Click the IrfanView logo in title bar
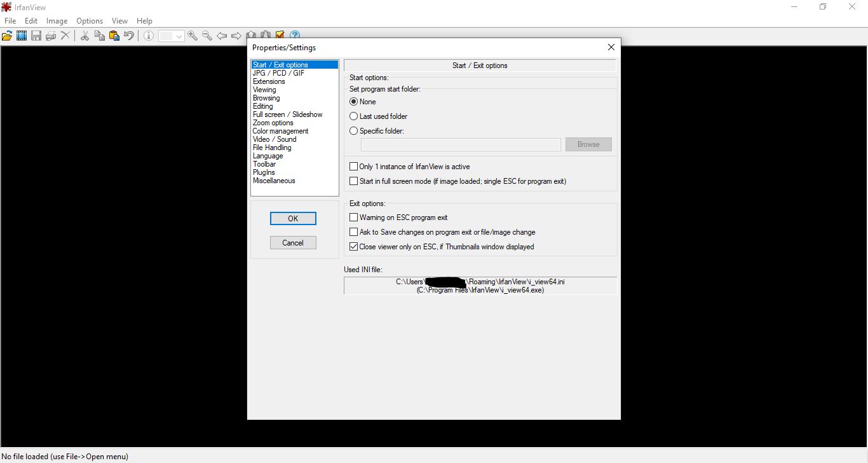The width and height of the screenshot is (868, 463). pyautogui.click(x=6, y=7)
